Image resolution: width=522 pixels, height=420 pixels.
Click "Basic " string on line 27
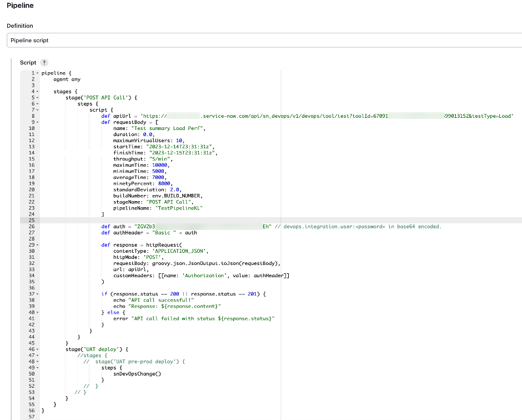[164, 233]
